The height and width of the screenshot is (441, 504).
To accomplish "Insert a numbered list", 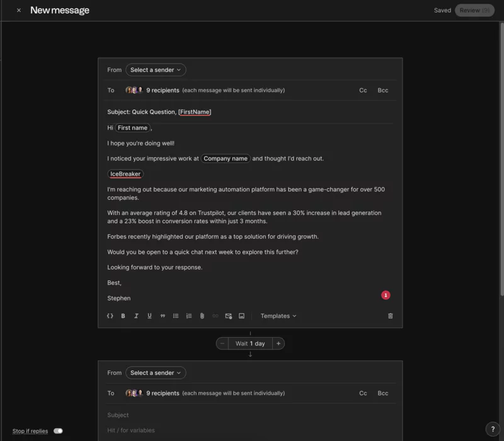I will [189, 316].
